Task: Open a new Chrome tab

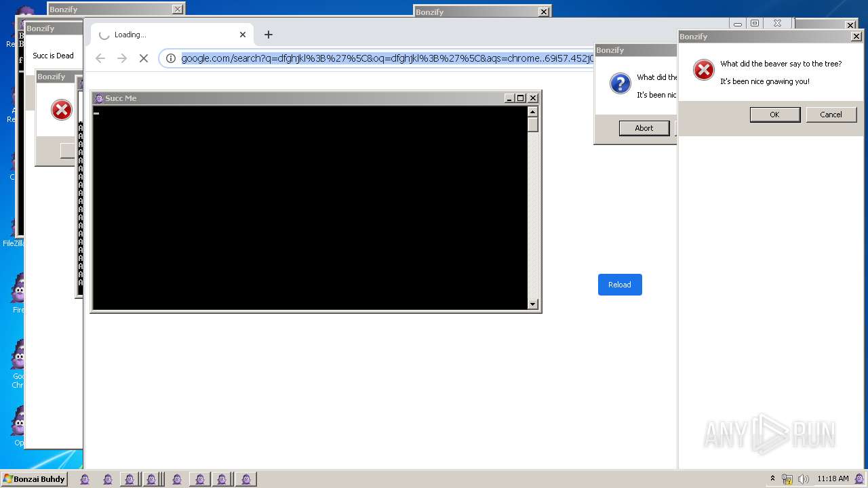Action: click(x=269, y=35)
